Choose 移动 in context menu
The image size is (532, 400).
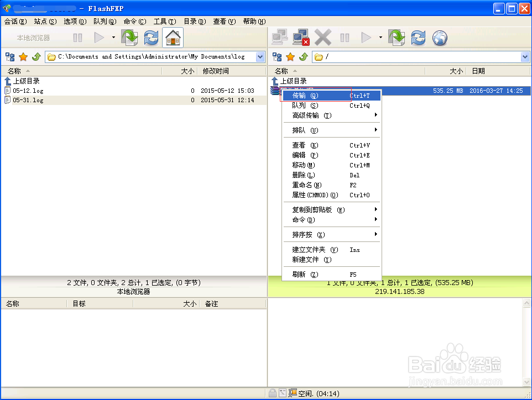(x=331, y=165)
